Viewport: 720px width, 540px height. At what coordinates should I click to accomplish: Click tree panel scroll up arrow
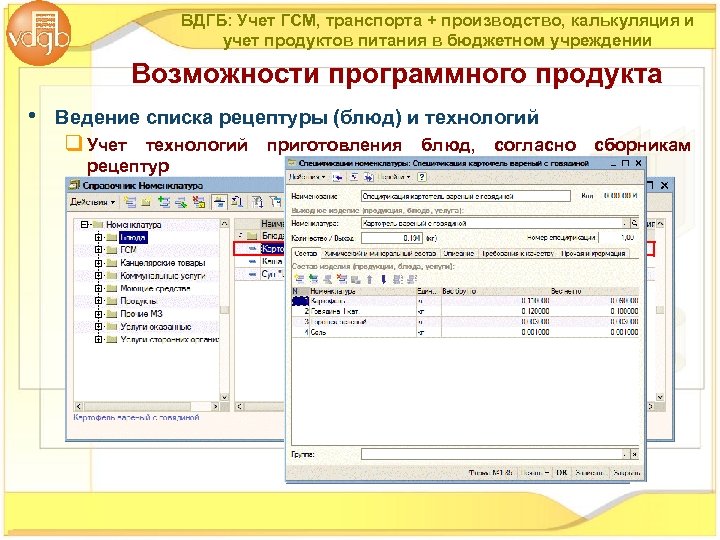tap(224, 224)
